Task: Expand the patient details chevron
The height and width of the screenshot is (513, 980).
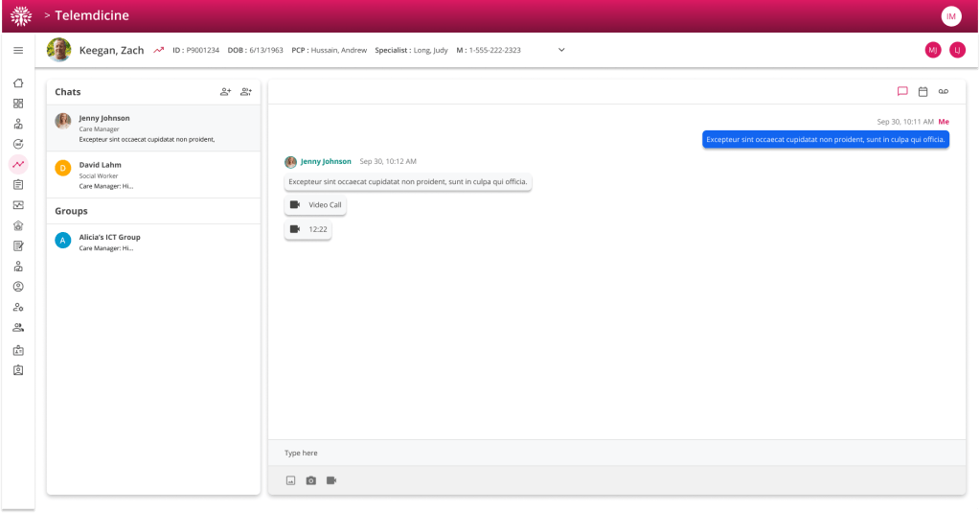Action: [x=561, y=50]
